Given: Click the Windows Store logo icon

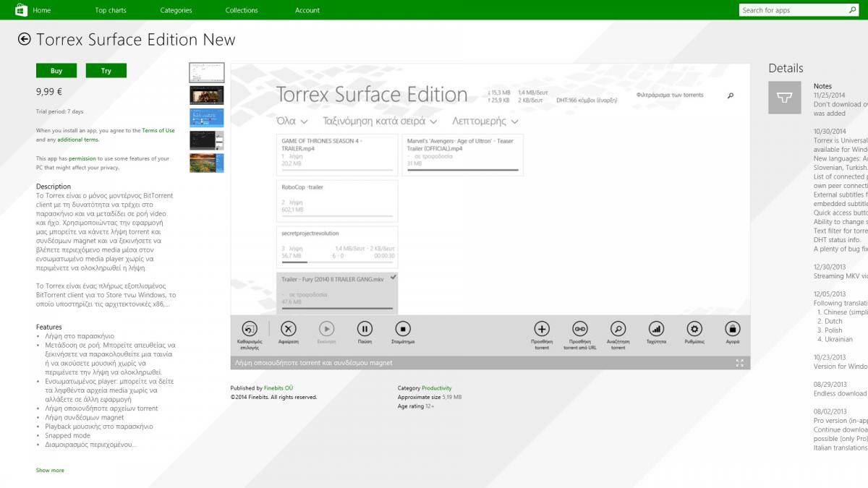Looking at the screenshot, I should click(x=22, y=9).
